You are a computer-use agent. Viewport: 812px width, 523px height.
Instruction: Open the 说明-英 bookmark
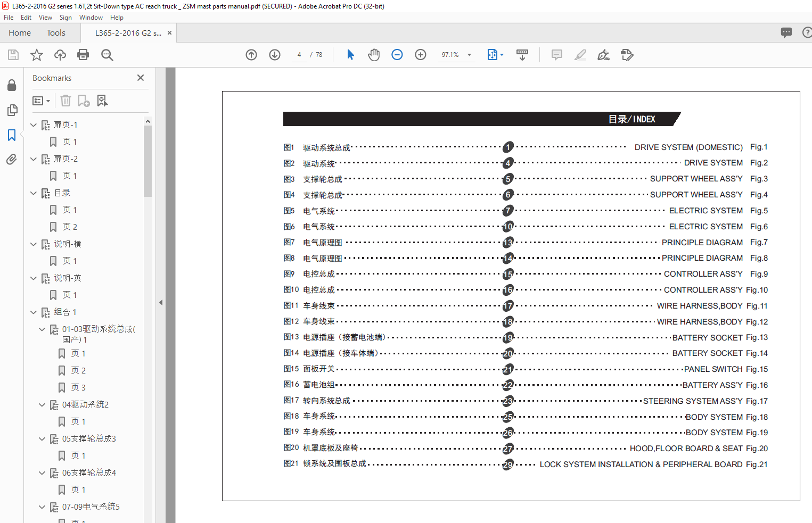68,278
